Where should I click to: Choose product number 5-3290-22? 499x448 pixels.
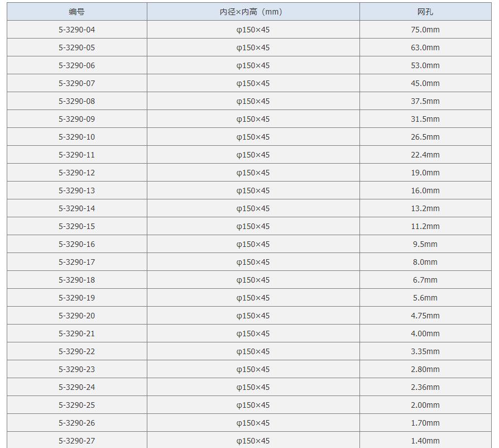coord(77,351)
